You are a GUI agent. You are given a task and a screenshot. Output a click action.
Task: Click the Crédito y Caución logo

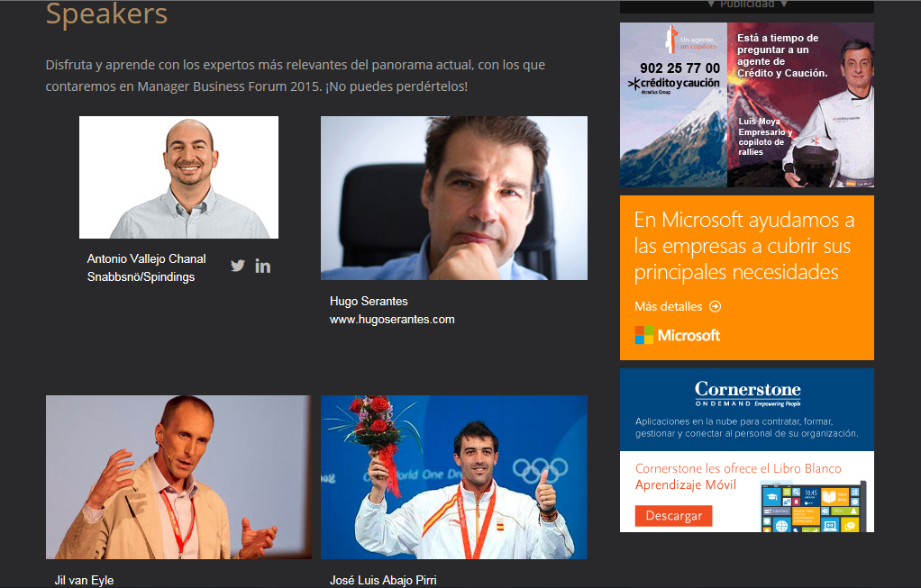click(x=674, y=85)
